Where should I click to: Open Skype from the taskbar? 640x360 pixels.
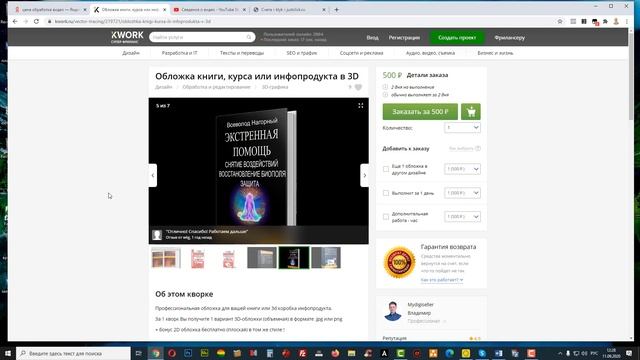tap(482, 353)
